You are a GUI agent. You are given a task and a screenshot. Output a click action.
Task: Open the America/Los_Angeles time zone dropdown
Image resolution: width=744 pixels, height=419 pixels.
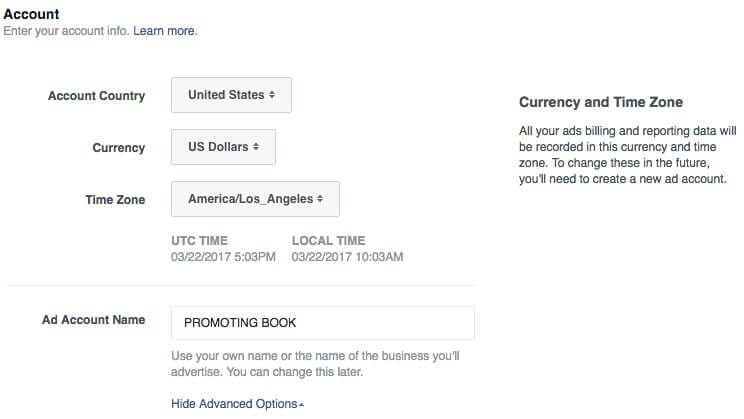pos(255,199)
